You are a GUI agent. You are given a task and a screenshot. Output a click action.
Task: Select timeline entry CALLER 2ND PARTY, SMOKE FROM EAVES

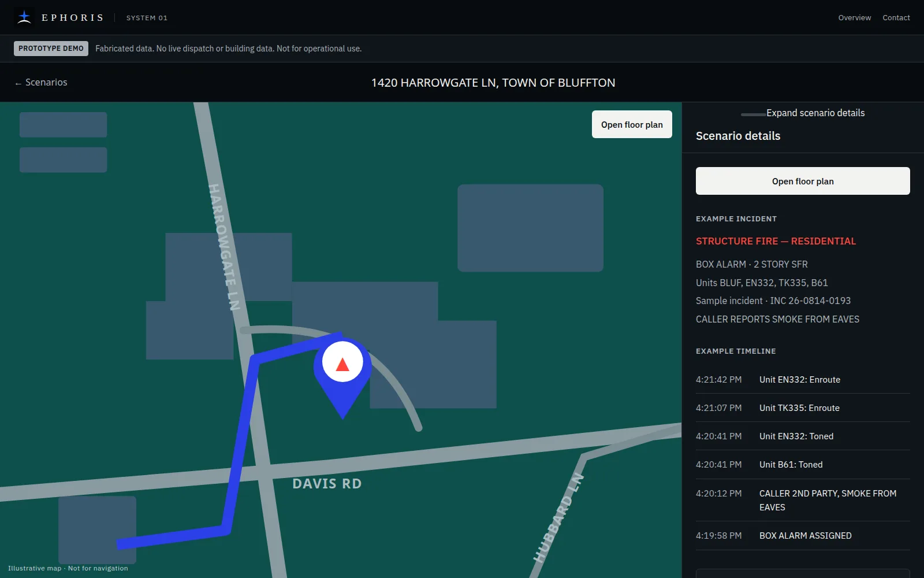click(x=803, y=501)
